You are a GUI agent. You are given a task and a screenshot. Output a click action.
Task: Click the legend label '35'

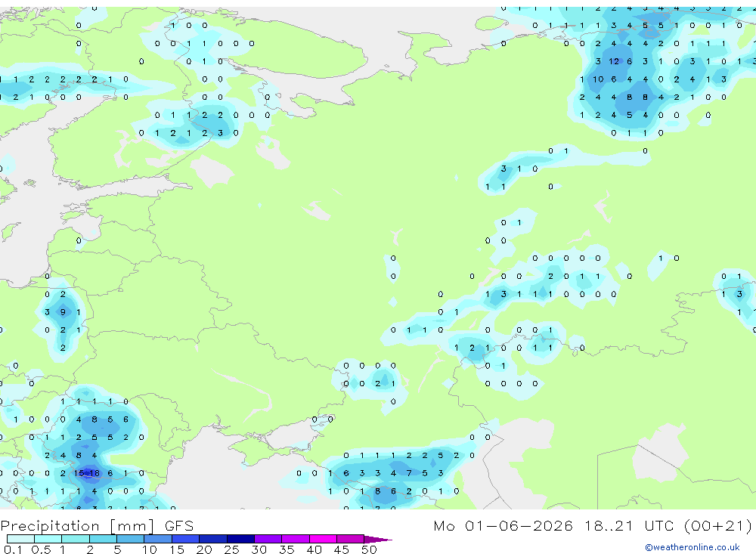(x=287, y=549)
